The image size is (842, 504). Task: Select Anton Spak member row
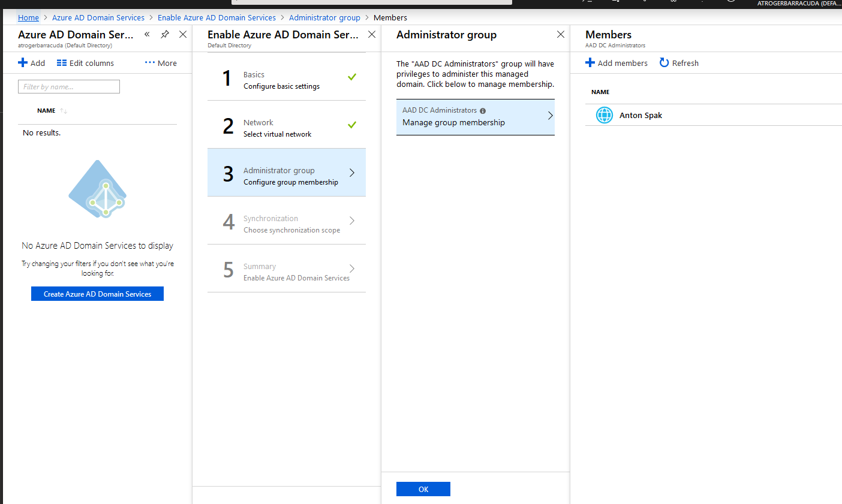[714, 115]
